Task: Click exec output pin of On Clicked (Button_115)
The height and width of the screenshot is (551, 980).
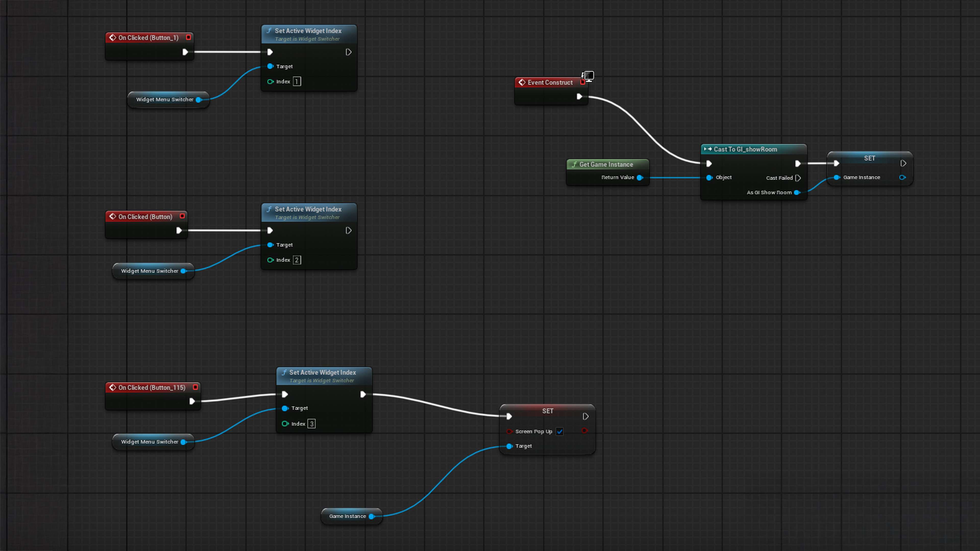Action: pyautogui.click(x=192, y=401)
